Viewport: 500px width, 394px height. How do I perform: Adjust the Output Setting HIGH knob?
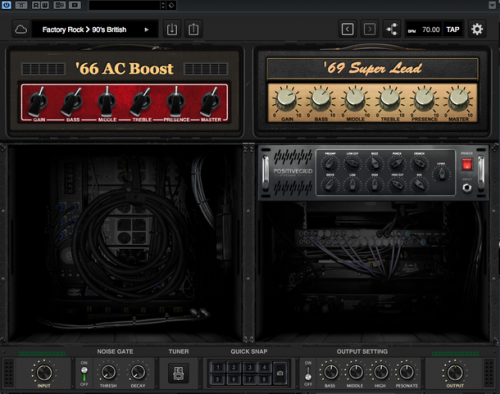coord(380,372)
